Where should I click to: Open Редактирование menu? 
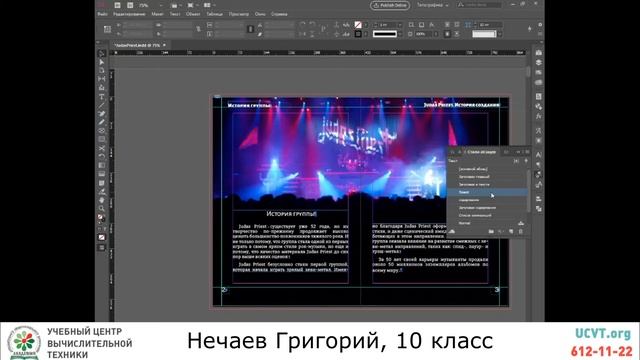[x=129, y=14]
